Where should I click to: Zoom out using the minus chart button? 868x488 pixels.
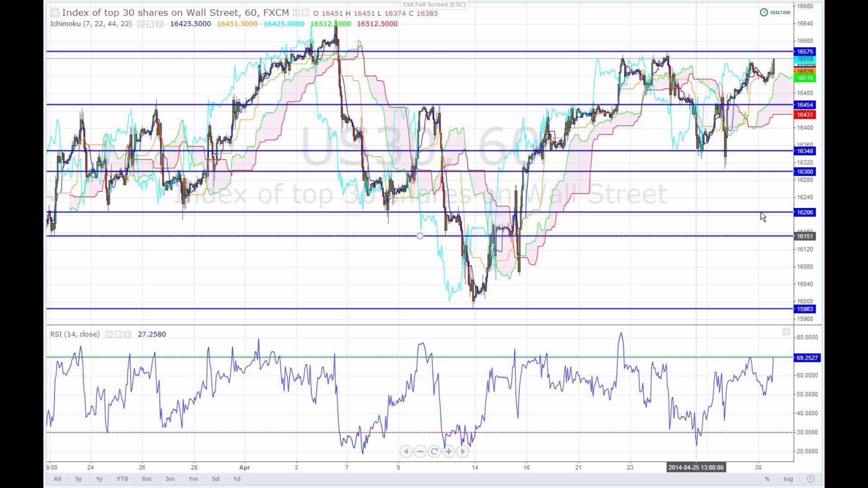420,451
